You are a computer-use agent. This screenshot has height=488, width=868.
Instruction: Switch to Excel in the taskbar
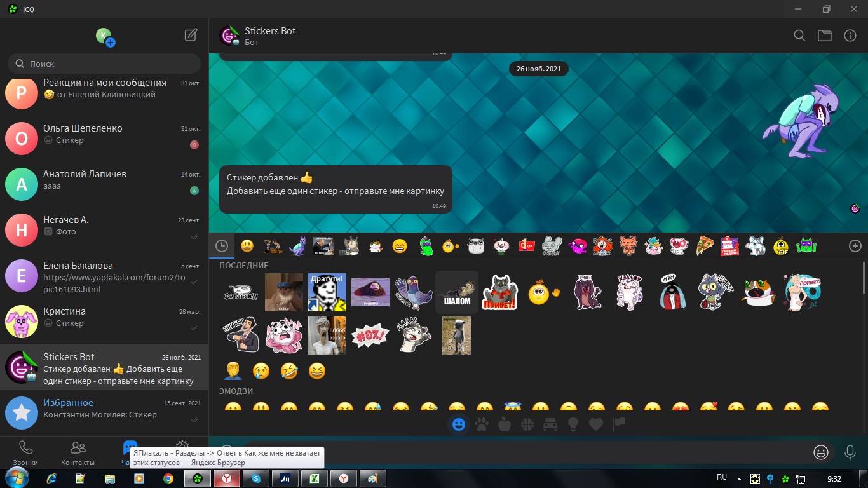(x=315, y=478)
